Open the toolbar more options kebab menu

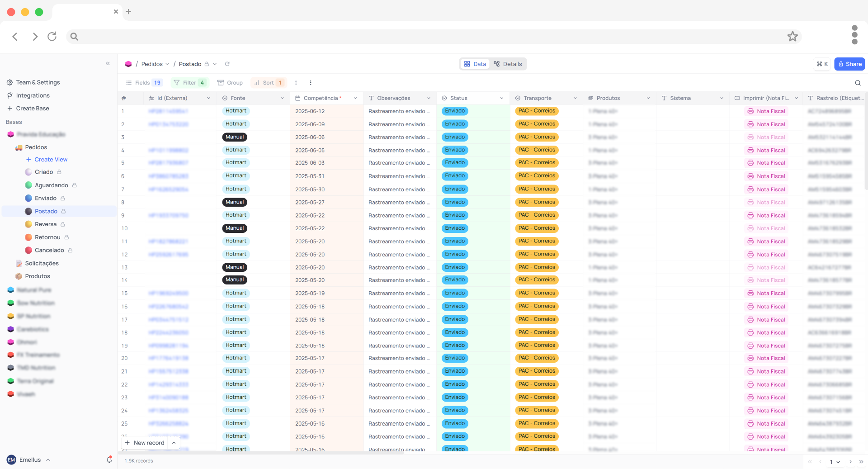(x=311, y=83)
